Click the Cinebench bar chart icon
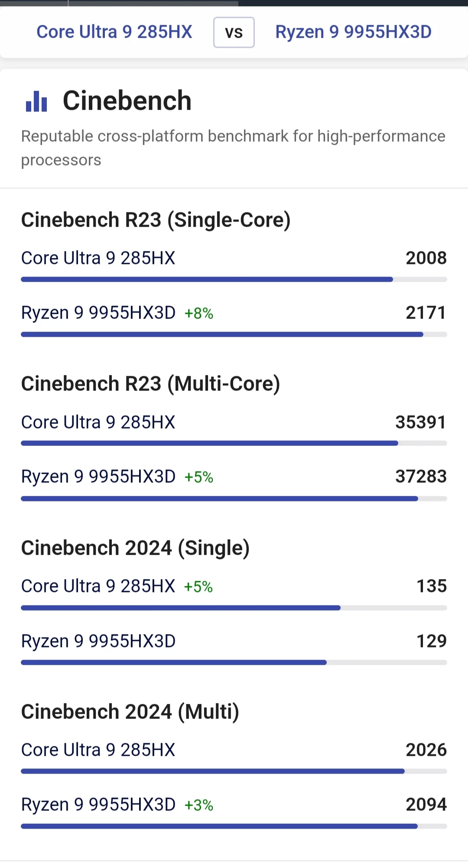The height and width of the screenshot is (868, 468). click(36, 101)
